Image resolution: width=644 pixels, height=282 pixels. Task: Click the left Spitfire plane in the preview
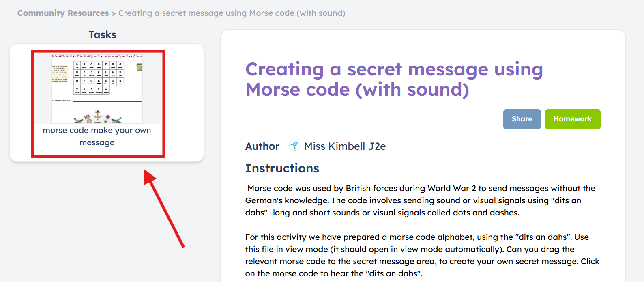tap(79, 120)
